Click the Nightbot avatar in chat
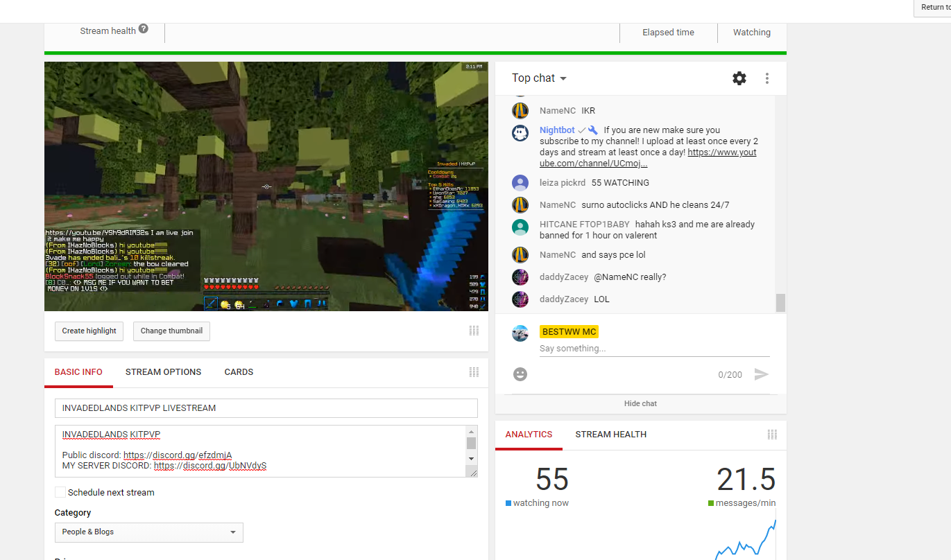 point(520,133)
